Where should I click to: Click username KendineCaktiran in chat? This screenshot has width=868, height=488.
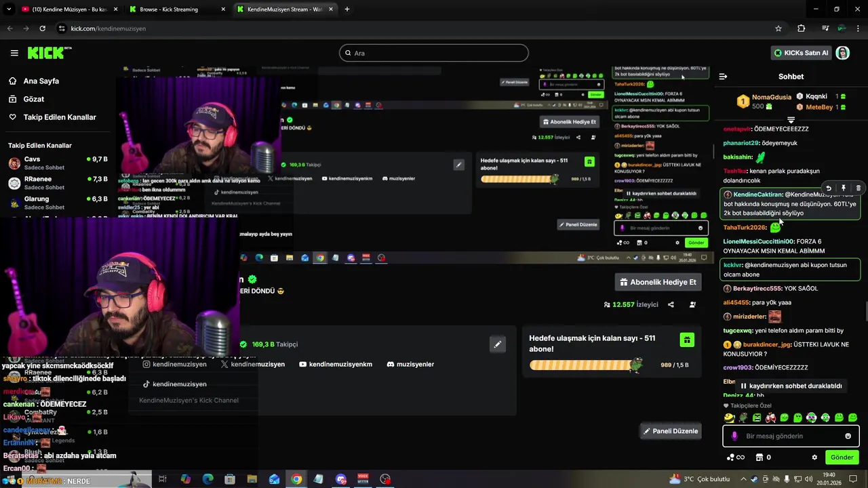click(757, 195)
